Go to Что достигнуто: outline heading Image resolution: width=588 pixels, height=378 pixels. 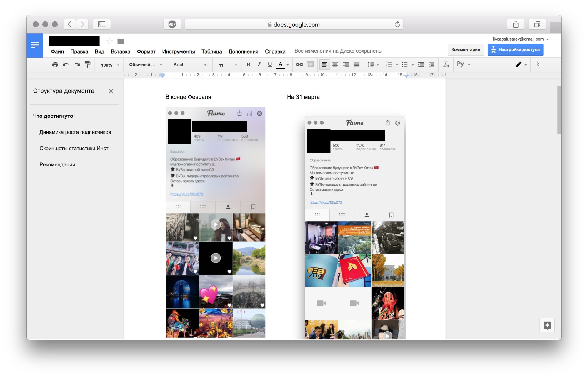click(x=54, y=116)
